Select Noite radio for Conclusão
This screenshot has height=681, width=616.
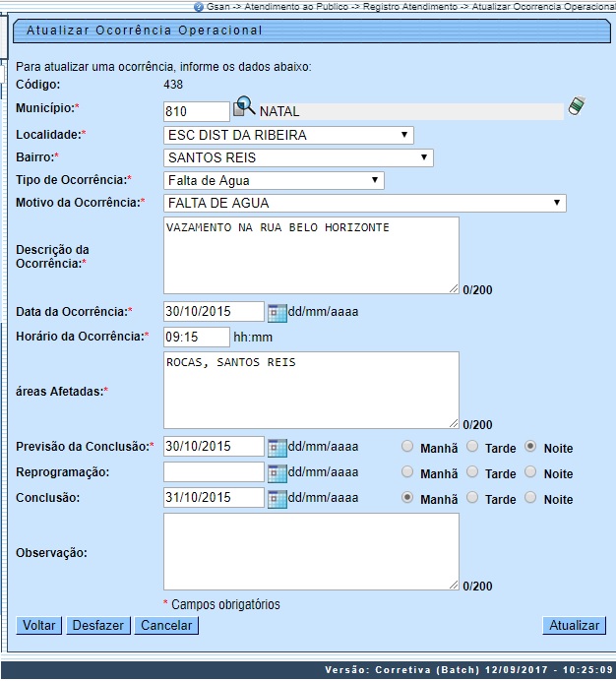coord(531,498)
